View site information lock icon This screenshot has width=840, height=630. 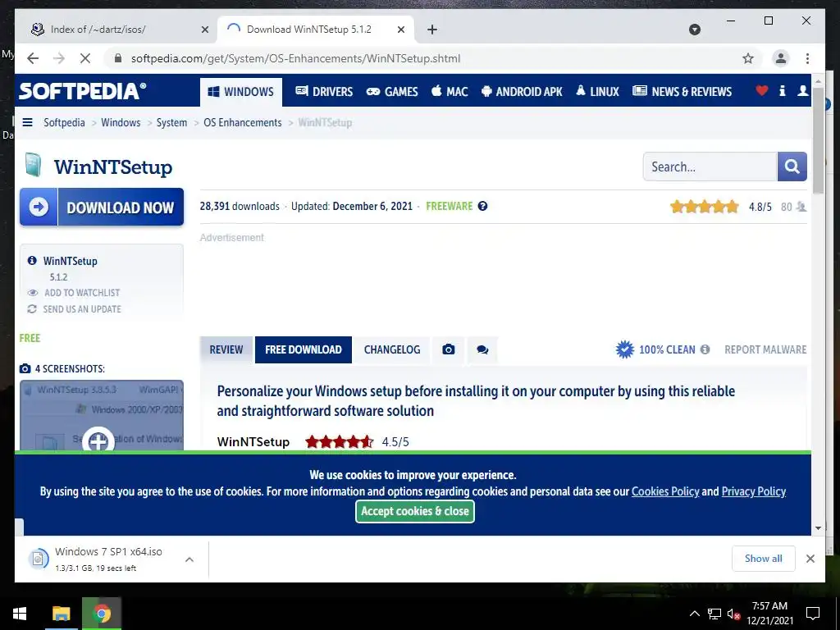point(118,58)
